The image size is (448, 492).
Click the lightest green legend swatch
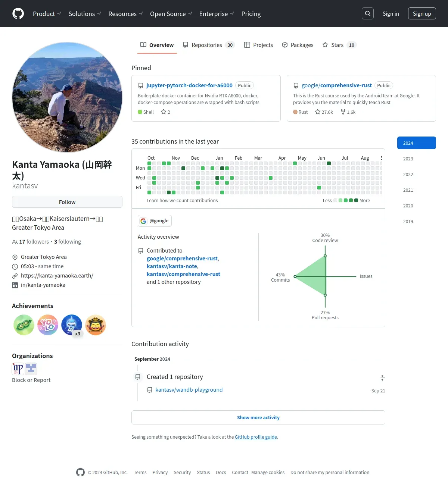point(340,200)
